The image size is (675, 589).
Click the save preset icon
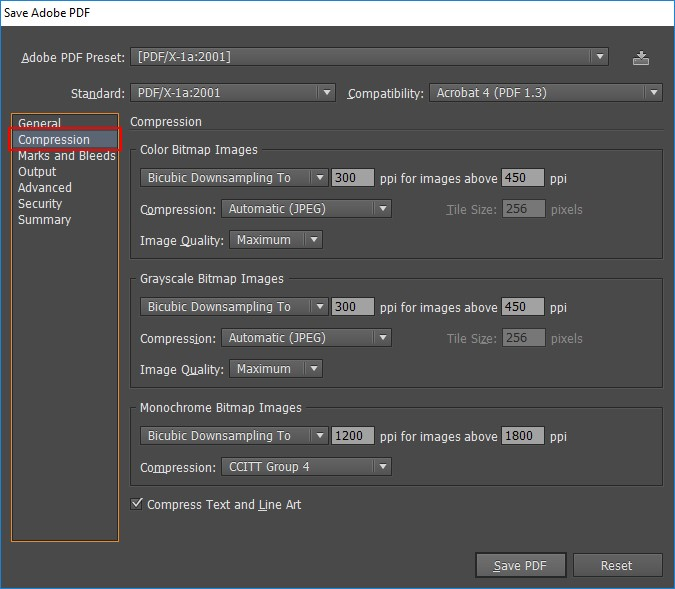coord(641,58)
